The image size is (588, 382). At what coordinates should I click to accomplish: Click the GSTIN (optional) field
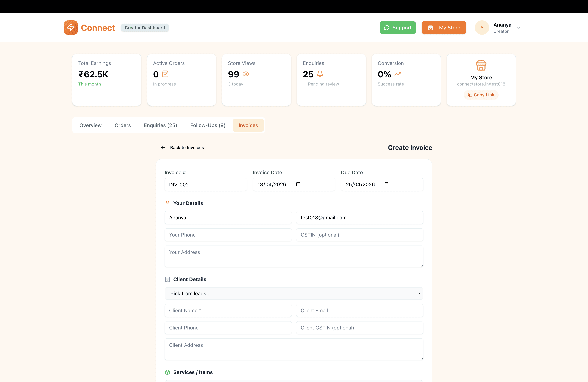click(359, 235)
